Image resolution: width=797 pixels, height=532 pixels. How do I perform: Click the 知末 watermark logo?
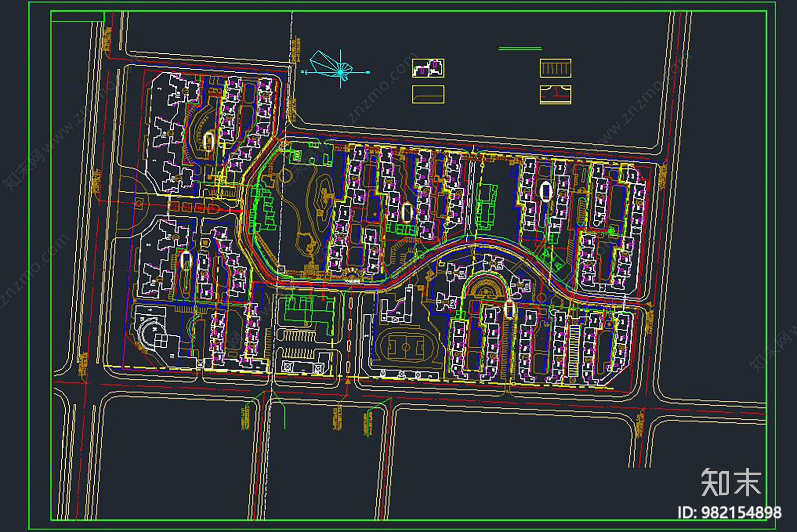click(731, 482)
